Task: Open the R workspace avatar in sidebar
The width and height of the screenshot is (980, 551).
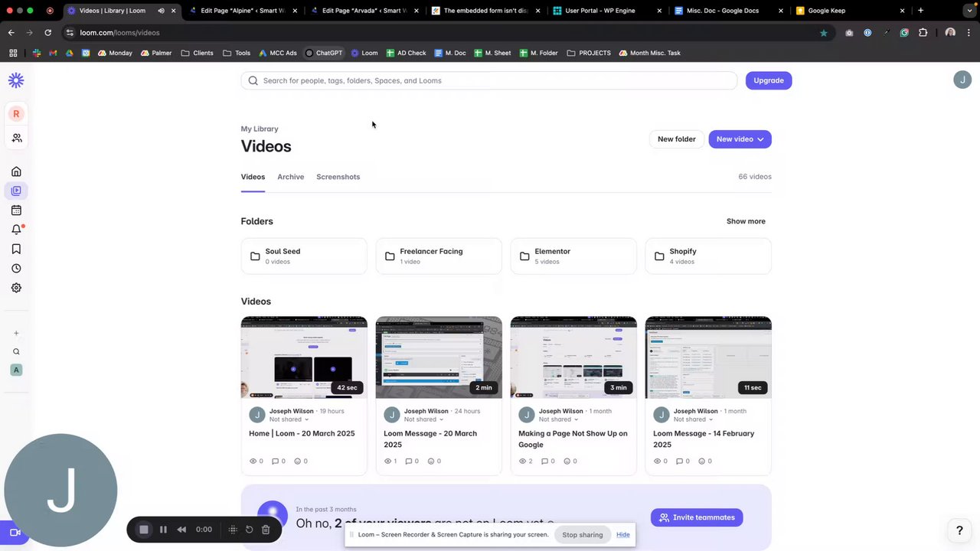Action: click(16, 113)
